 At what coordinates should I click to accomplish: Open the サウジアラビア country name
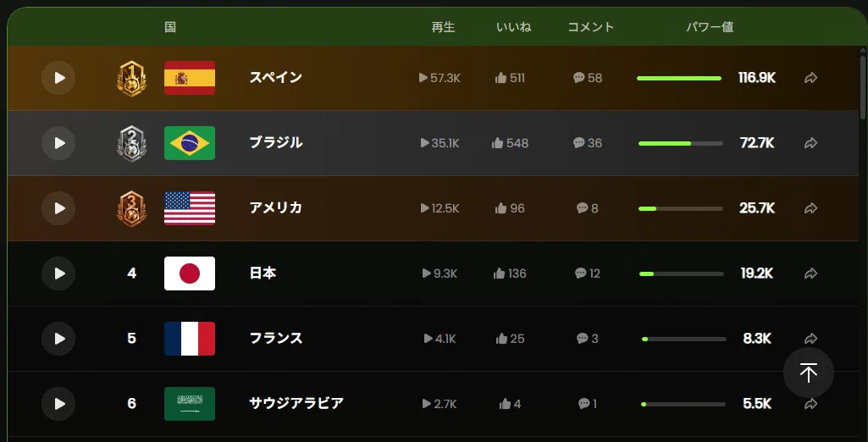tap(296, 403)
